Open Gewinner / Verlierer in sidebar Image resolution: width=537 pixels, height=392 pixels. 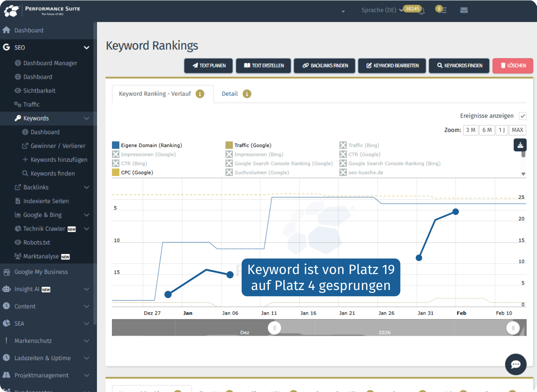pos(58,146)
